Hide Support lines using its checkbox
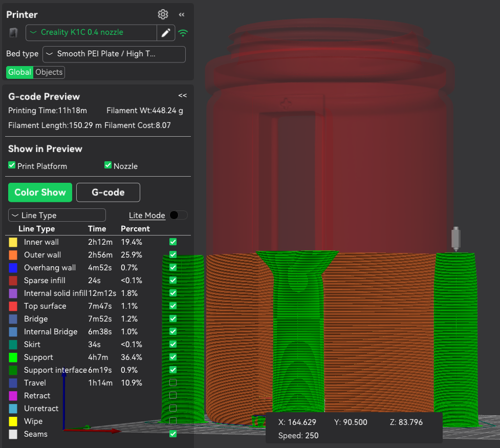 pyautogui.click(x=173, y=357)
